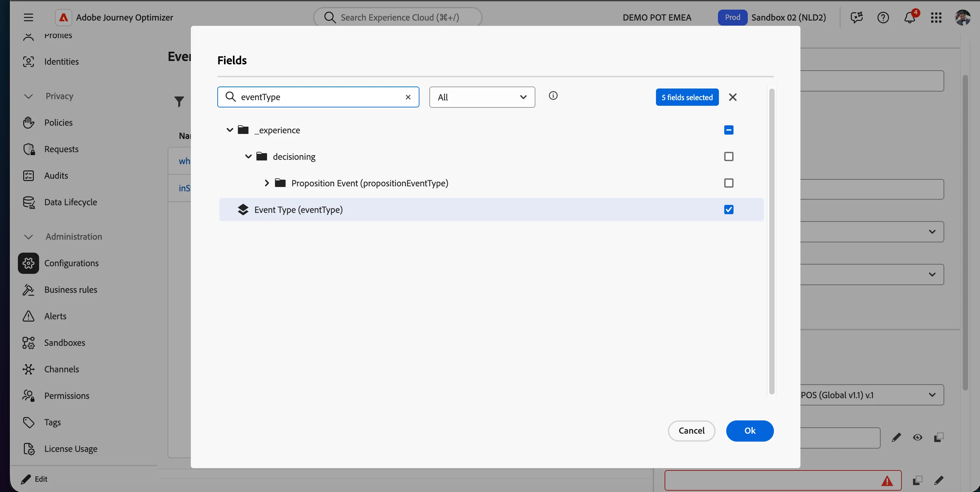The image size is (980, 492).
Task: Toggle the _experience checkbox
Action: (x=729, y=130)
